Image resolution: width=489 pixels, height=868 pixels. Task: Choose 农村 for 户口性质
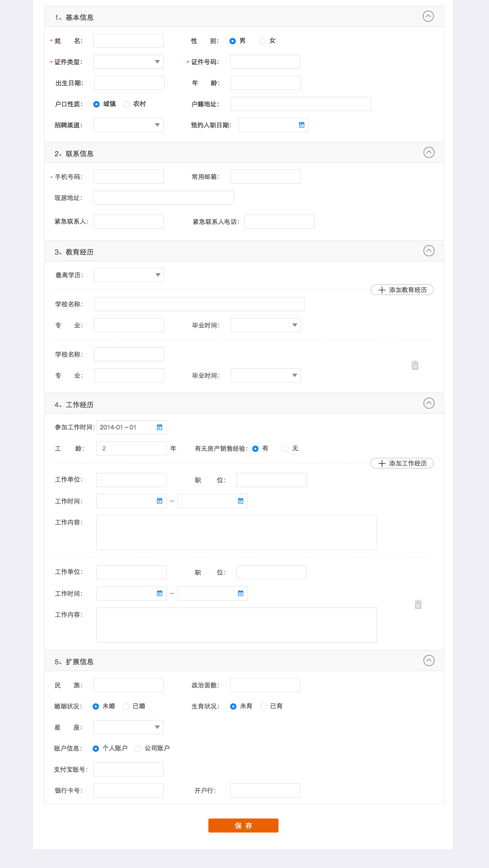[x=127, y=104]
